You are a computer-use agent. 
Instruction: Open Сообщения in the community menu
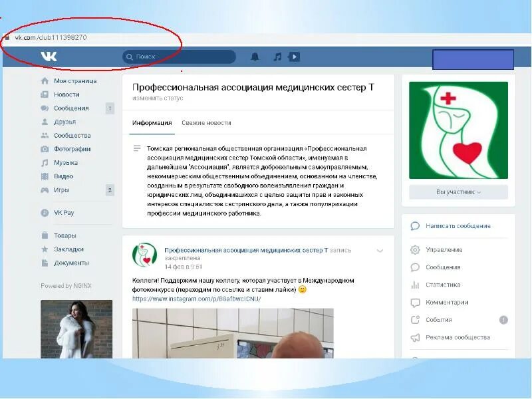pos(443,267)
